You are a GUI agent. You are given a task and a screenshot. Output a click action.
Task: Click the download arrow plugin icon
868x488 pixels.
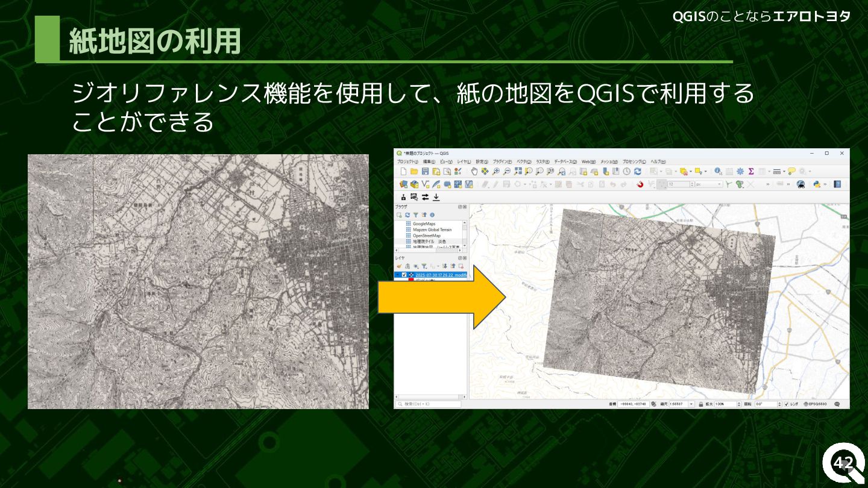436,197
